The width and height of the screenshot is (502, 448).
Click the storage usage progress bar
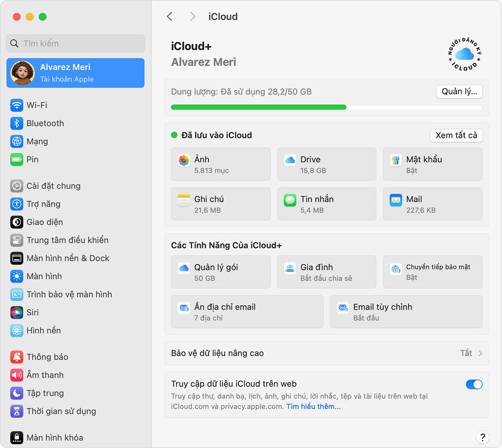[x=326, y=107]
